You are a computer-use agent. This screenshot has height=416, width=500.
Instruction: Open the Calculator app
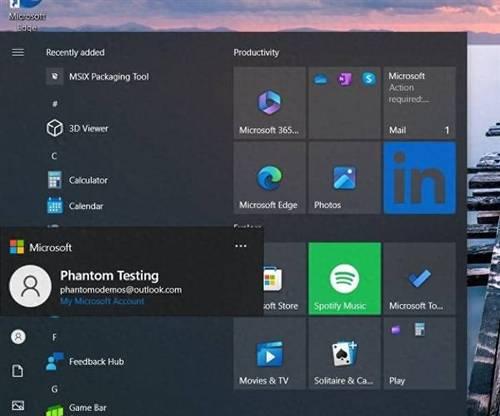77,180
